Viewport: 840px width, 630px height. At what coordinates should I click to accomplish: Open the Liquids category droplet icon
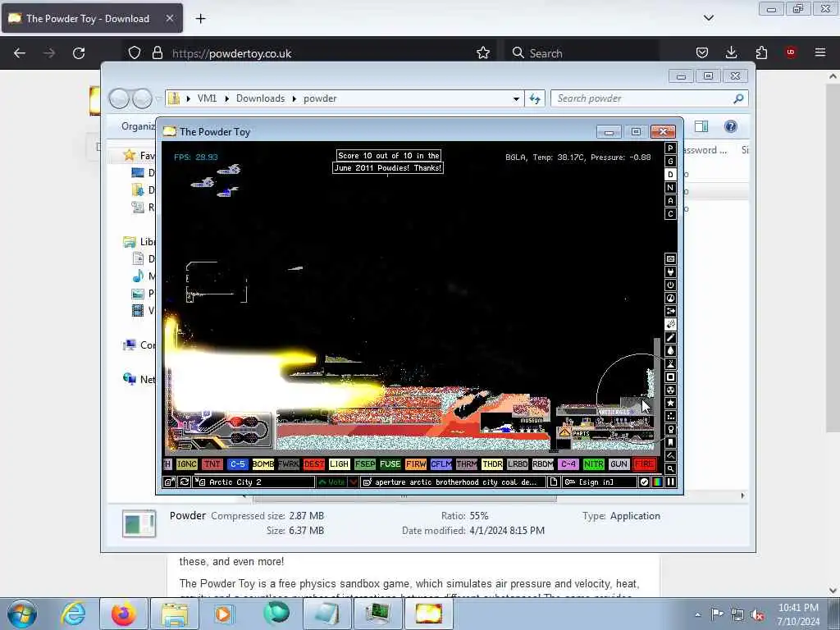tap(670, 351)
